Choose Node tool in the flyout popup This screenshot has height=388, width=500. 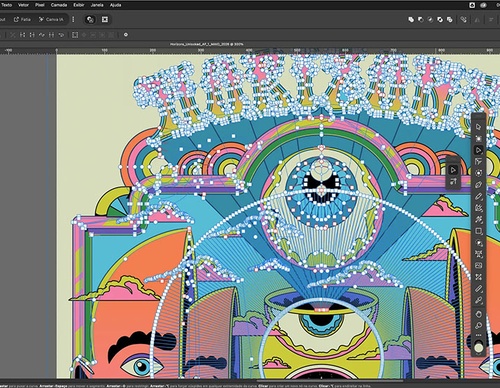453,170
